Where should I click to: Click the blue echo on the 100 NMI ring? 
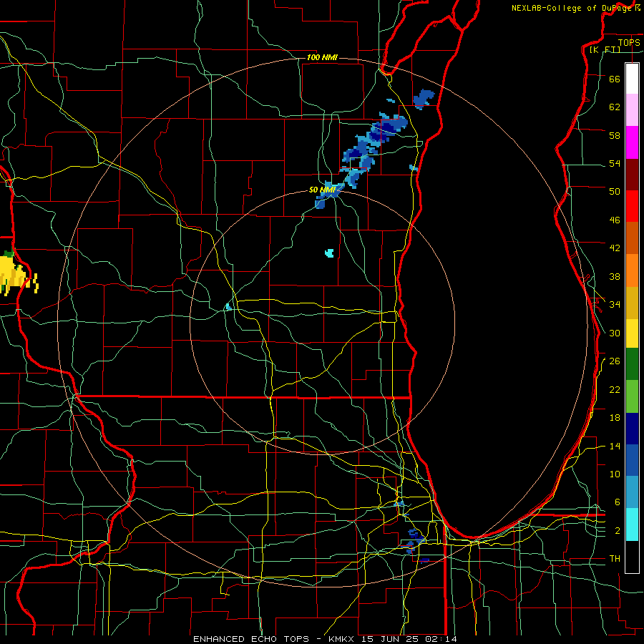pos(423,99)
